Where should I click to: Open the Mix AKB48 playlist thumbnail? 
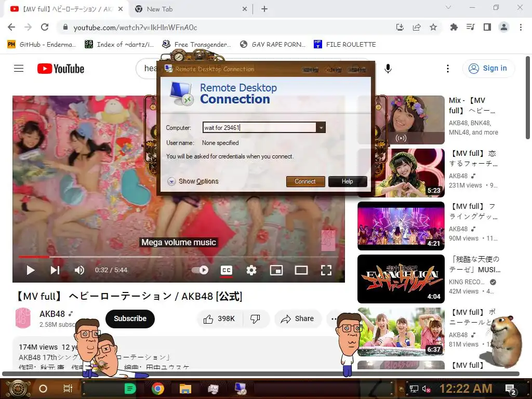(401, 120)
